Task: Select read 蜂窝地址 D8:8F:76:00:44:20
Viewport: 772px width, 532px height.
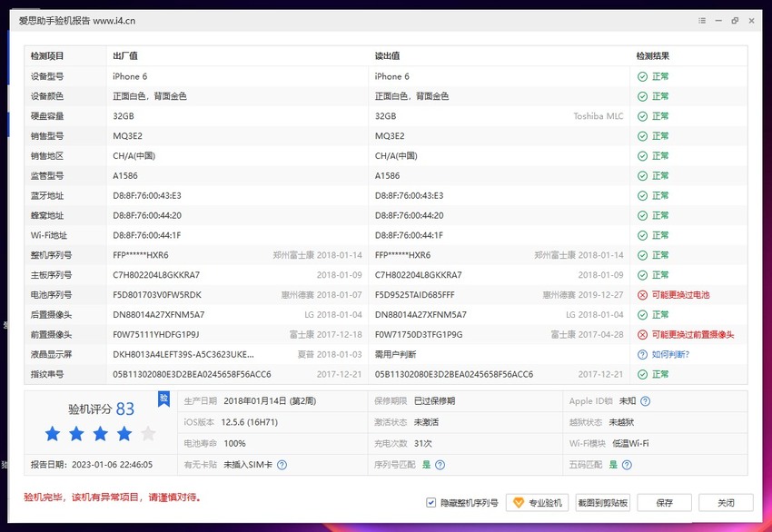Action: click(x=409, y=215)
